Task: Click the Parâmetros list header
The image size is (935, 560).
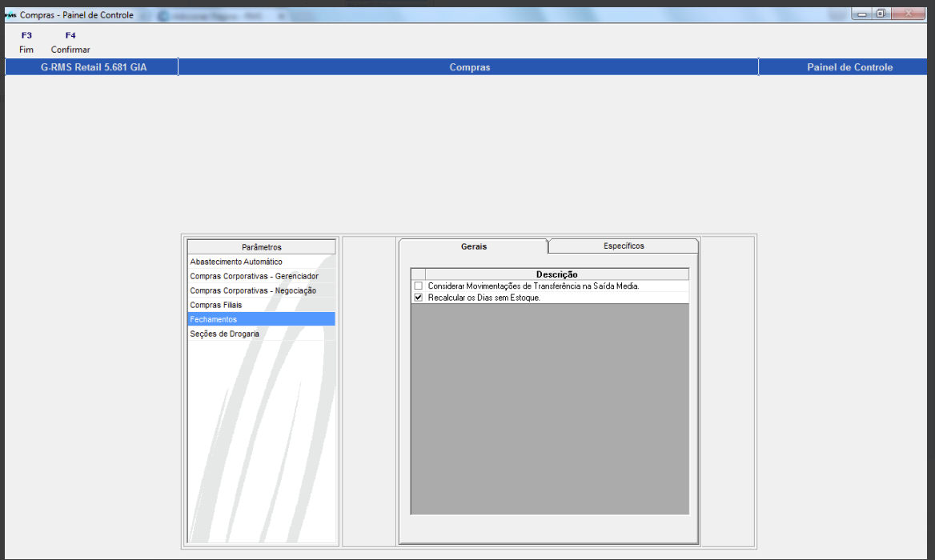Action: tap(261, 246)
